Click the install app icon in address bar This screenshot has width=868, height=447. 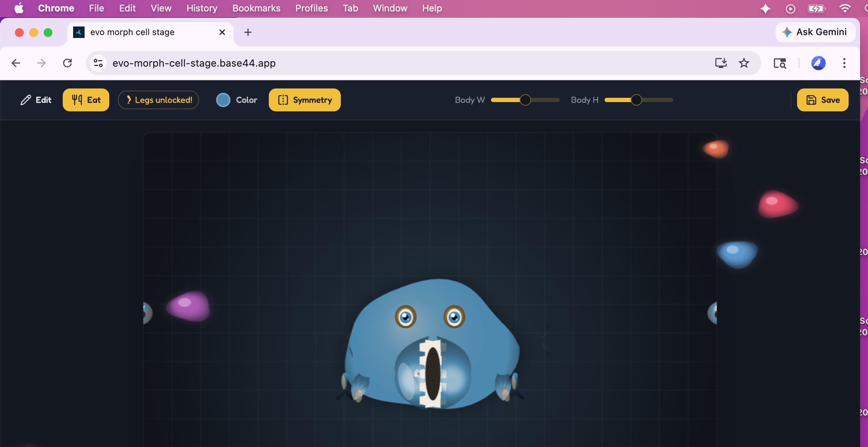(x=721, y=63)
